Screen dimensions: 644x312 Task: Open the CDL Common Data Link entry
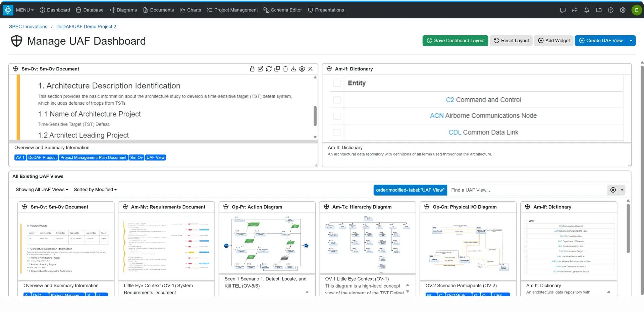click(x=483, y=132)
